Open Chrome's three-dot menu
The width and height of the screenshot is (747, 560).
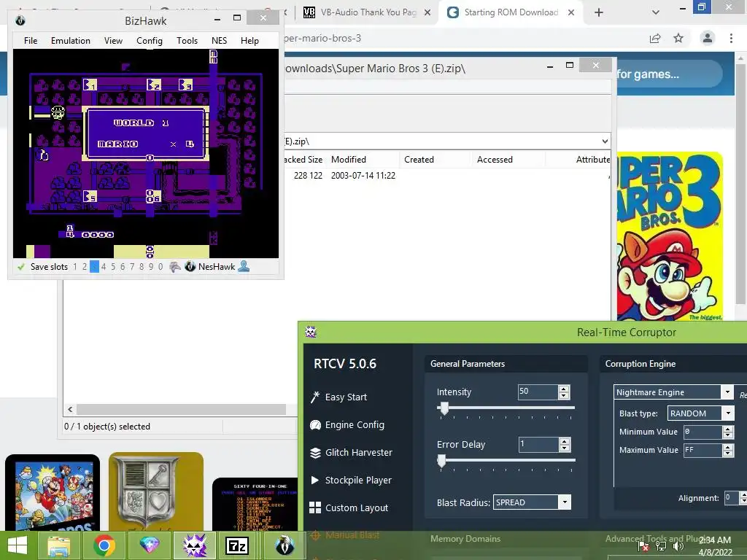click(x=731, y=38)
